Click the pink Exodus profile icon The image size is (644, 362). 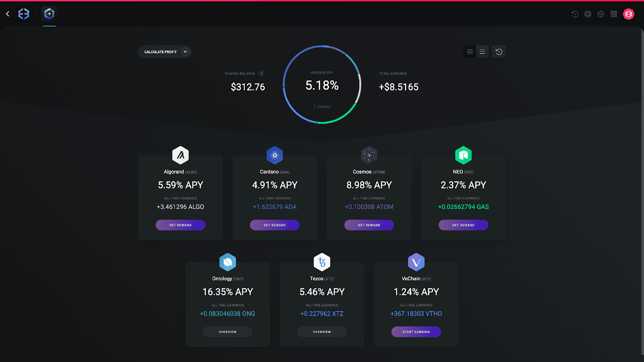pyautogui.click(x=628, y=14)
